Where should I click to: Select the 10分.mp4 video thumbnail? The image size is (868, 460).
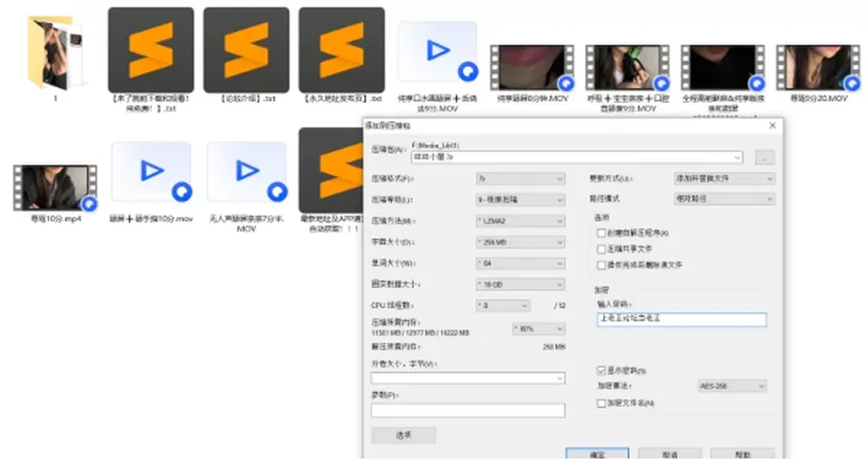tap(55, 188)
